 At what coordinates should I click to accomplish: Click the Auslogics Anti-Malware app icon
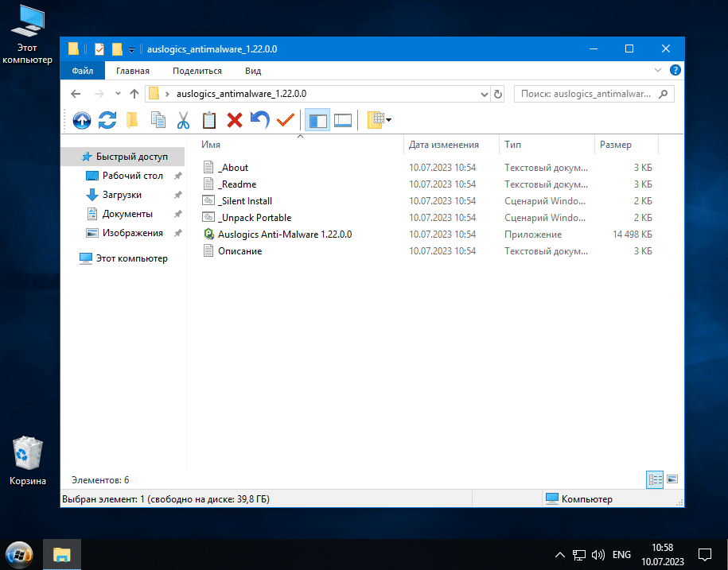coord(209,235)
